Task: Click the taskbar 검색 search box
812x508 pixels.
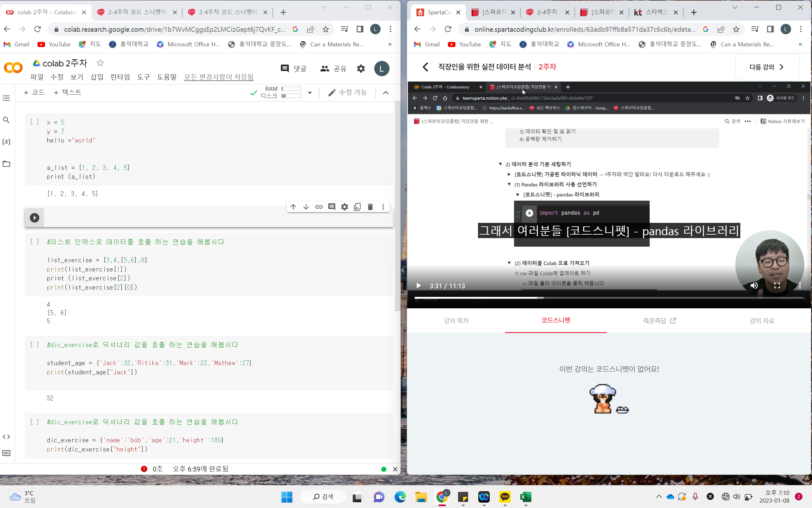Action: coord(323,497)
